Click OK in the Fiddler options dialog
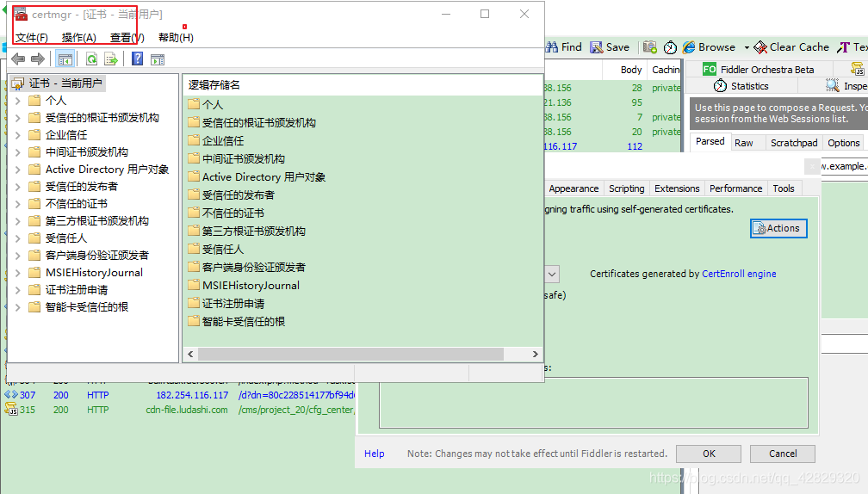The height and width of the screenshot is (494, 868). (x=709, y=454)
